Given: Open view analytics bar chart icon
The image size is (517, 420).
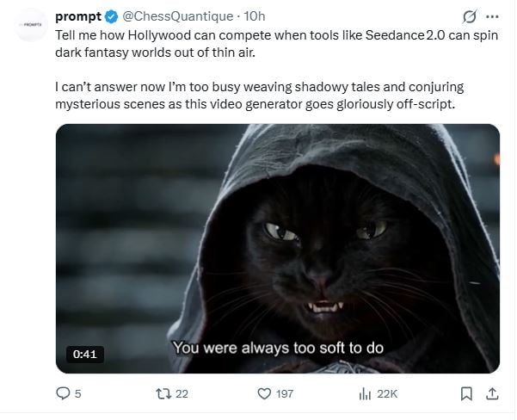Looking at the screenshot, I should (x=364, y=394).
